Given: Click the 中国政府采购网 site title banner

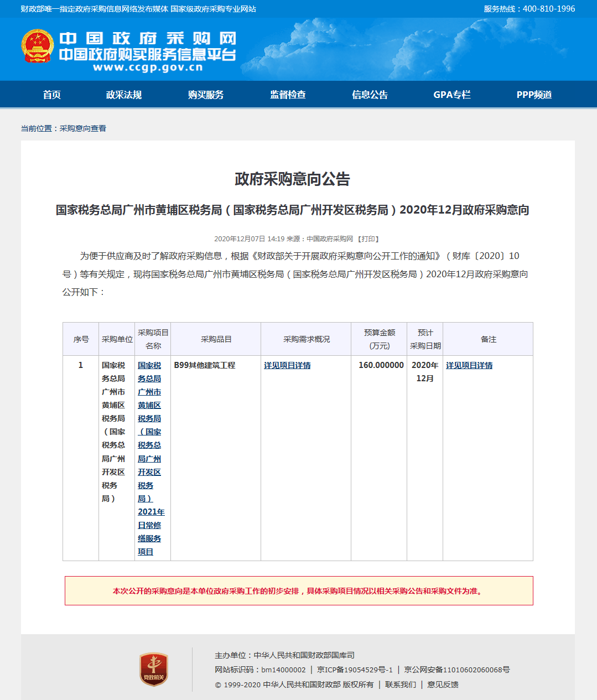Looking at the screenshot, I should pyautogui.click(x=148, y=38).
